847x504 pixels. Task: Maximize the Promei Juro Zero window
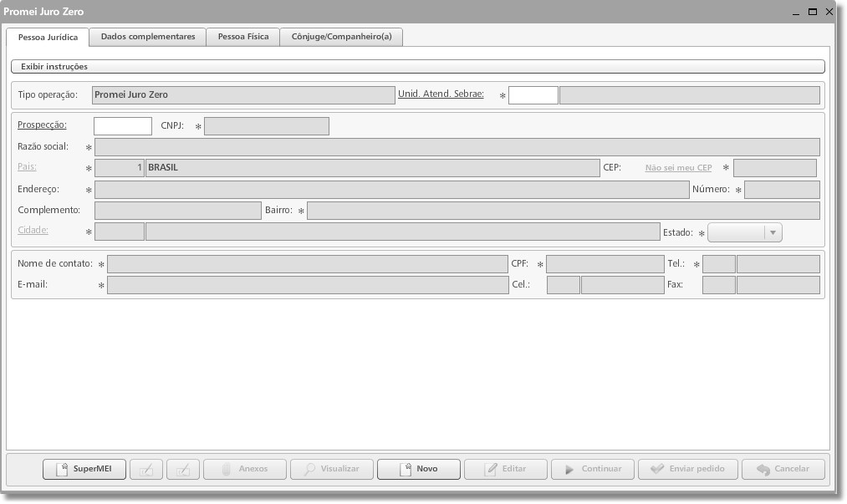click(813, 12)
